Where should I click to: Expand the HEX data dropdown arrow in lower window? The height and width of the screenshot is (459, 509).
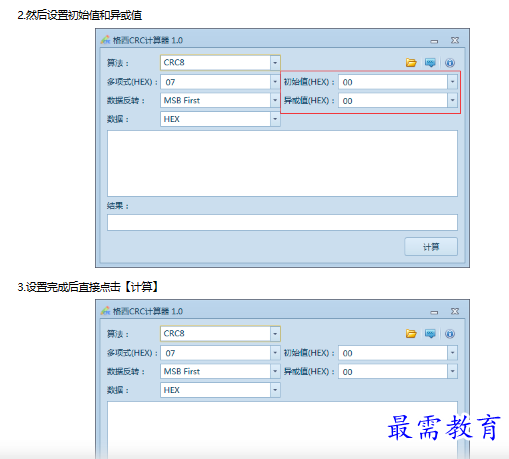click(275, 390)
